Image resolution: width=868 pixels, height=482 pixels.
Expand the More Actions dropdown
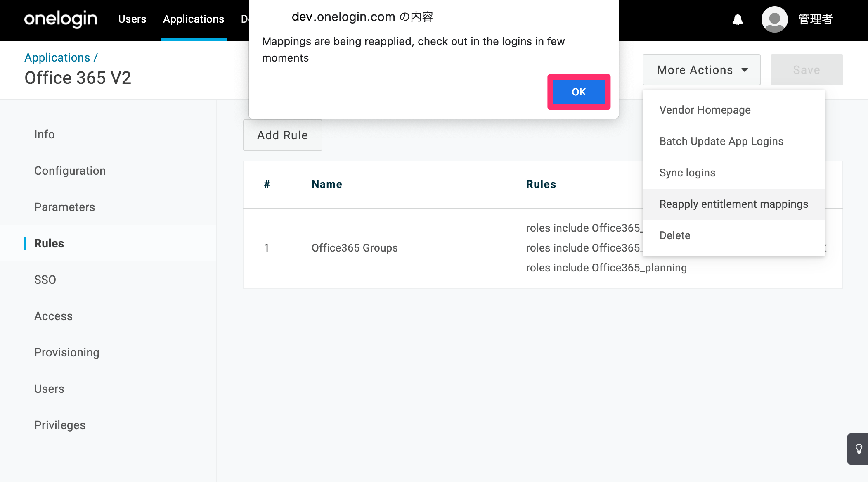point(701,70)
